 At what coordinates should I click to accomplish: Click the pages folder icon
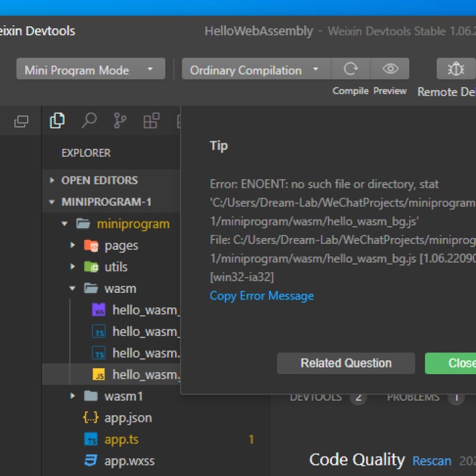pos(91,245)
